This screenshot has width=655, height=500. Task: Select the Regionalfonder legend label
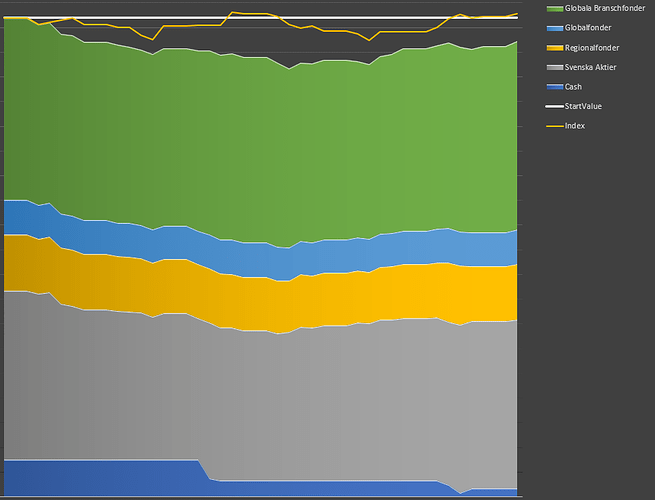[x=592, y=47]
